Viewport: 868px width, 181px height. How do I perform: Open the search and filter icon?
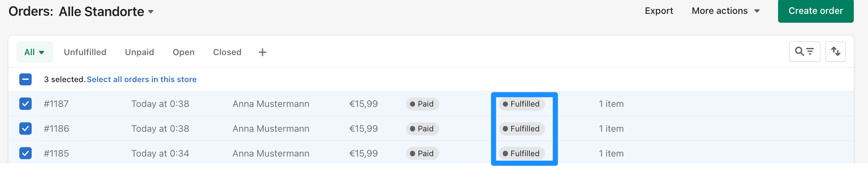804,52
